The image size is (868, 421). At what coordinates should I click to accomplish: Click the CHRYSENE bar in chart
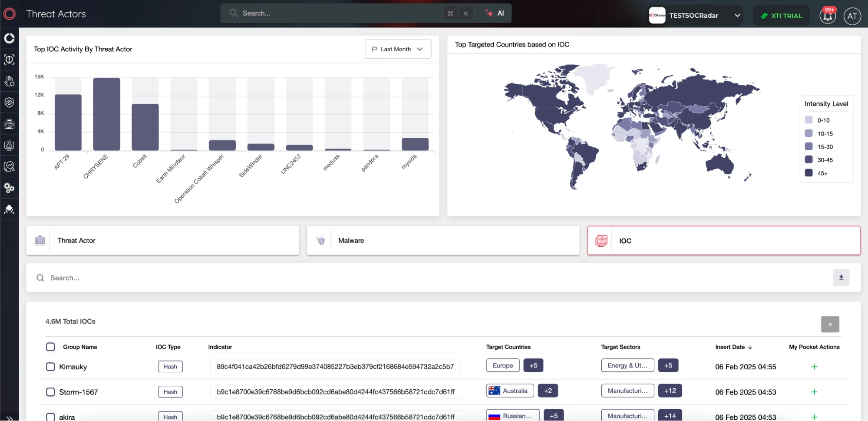point(106,114)
